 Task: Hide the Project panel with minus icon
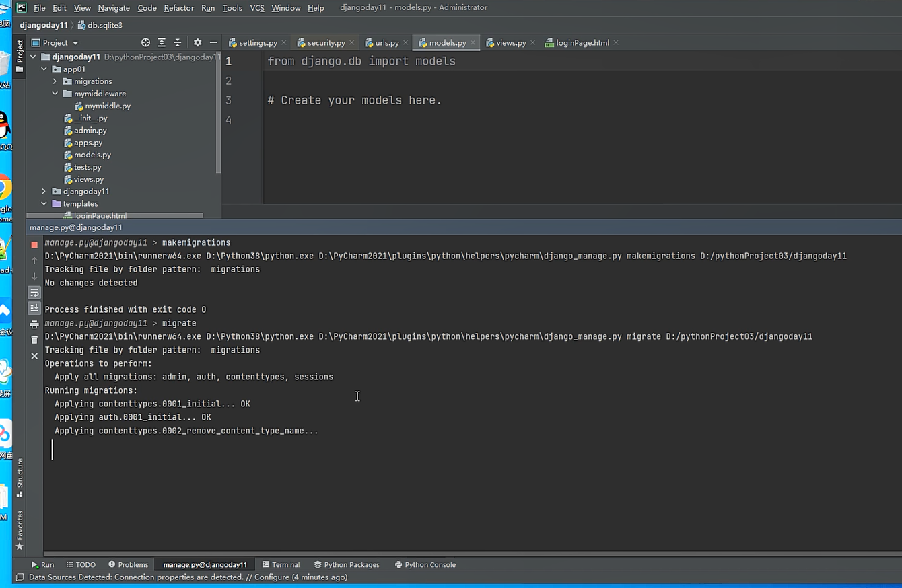(x=213, y=42)
